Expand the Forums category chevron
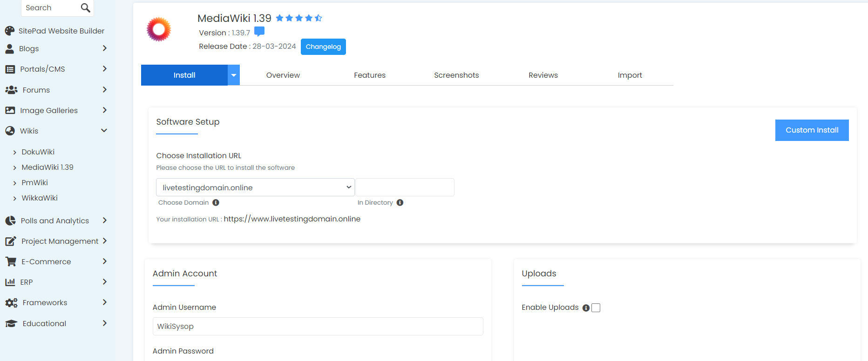Screen dimensions: 868x361 coord(104,90)
